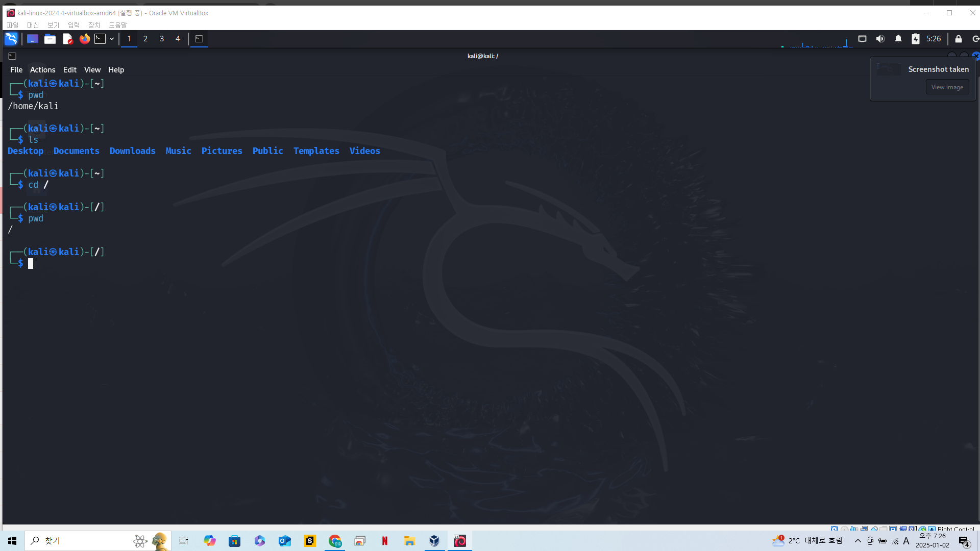Screen dimensions: 980x551
Task: Launch the text editor panel icon
Action: click(x=67, y=39)
